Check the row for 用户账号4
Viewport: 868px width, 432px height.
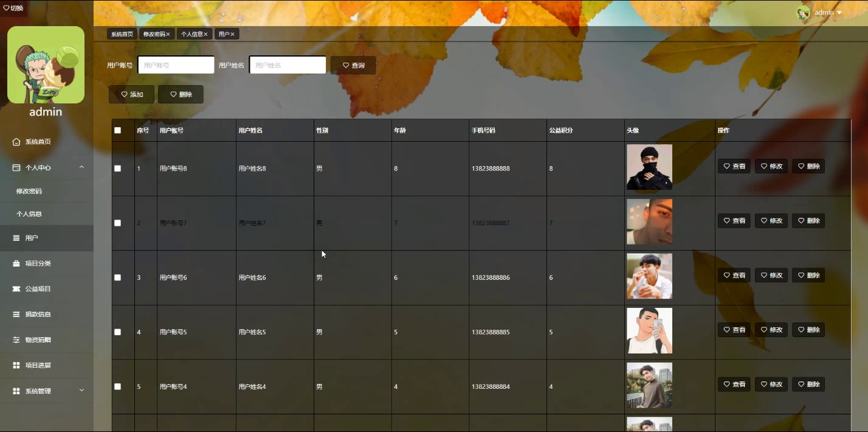point(118,386)
